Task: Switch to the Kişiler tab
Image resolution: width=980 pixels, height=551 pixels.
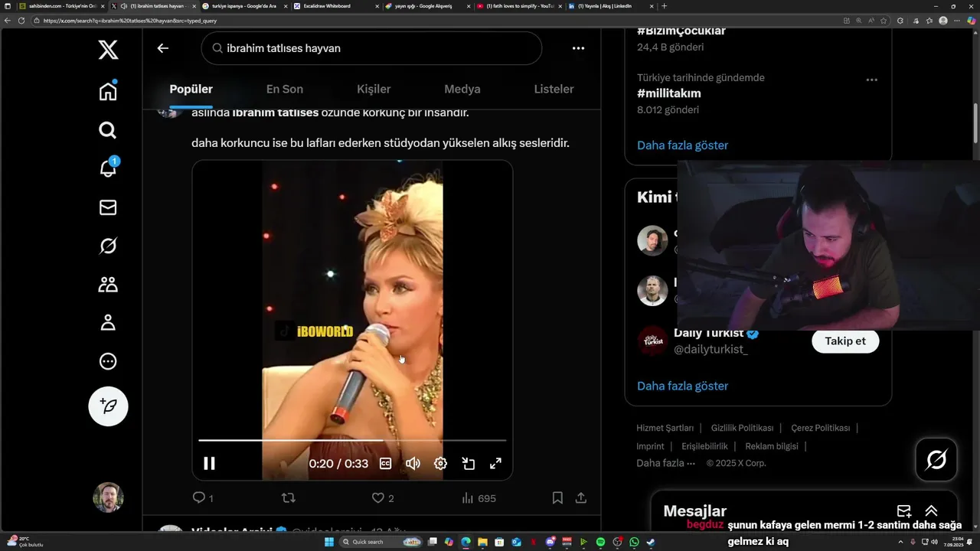Action: pyautogui.click(x=374, y=90)
